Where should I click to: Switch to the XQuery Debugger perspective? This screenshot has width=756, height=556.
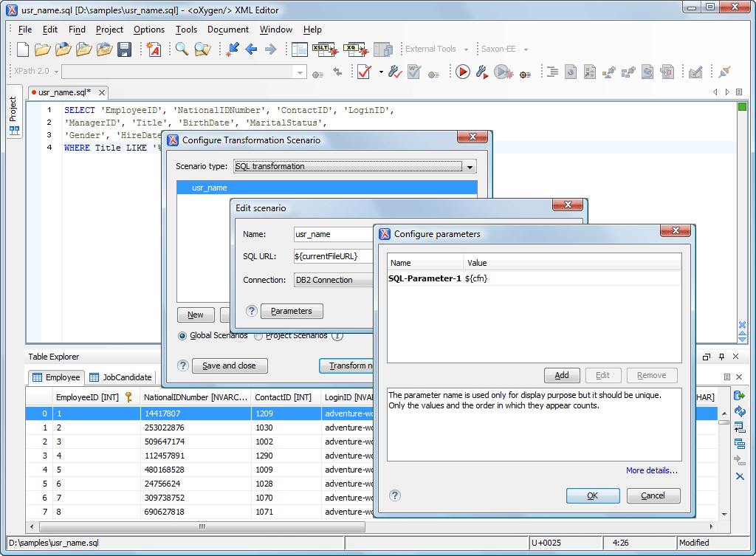point(356,49)
